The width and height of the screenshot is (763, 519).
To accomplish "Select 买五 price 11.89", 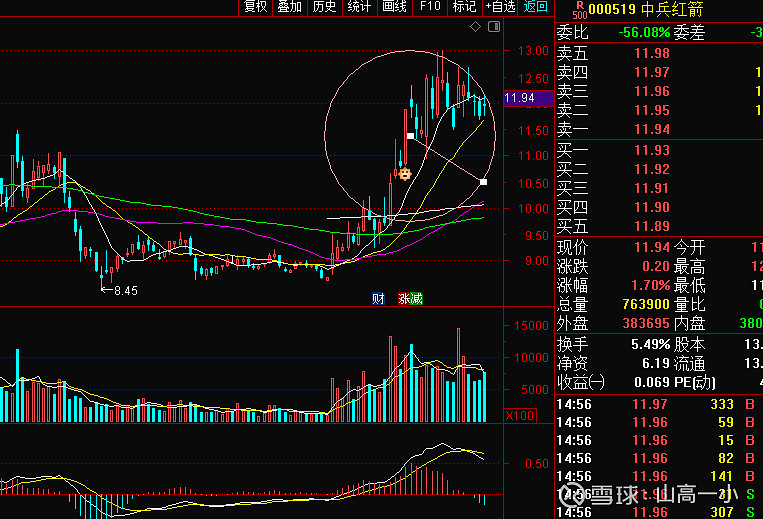I will click(652, 226).
